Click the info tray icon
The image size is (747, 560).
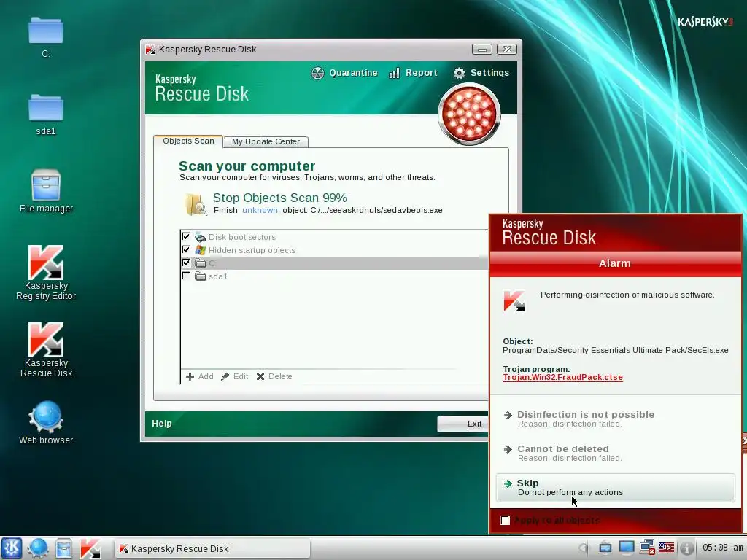click(x=686, y=548)
